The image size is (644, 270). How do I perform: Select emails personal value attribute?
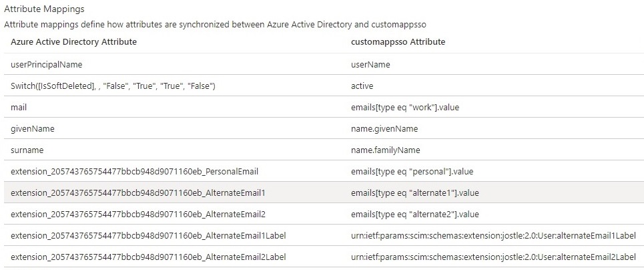click(412, 172)
